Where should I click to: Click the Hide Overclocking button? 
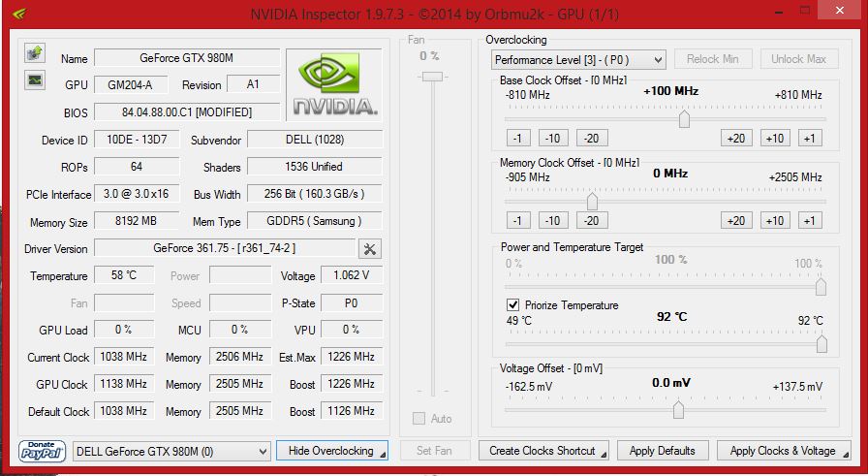pos(332,451)
